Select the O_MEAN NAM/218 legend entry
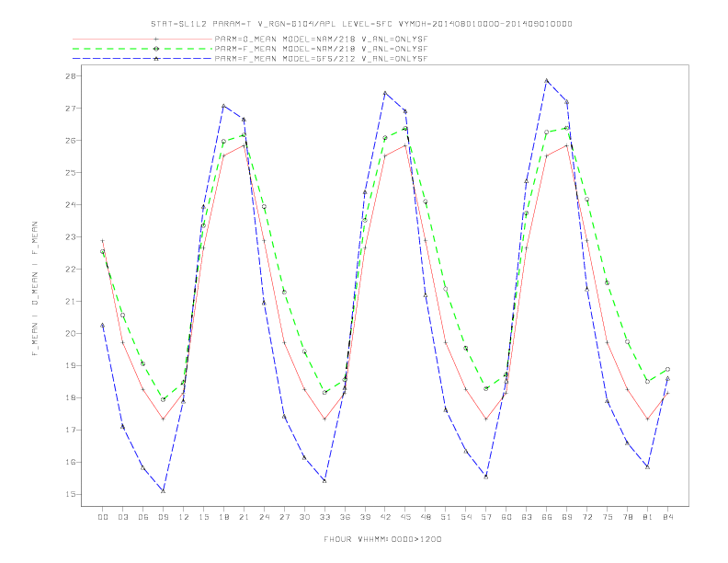The height and width of the screenshot is (563, 728). [321, 39]
